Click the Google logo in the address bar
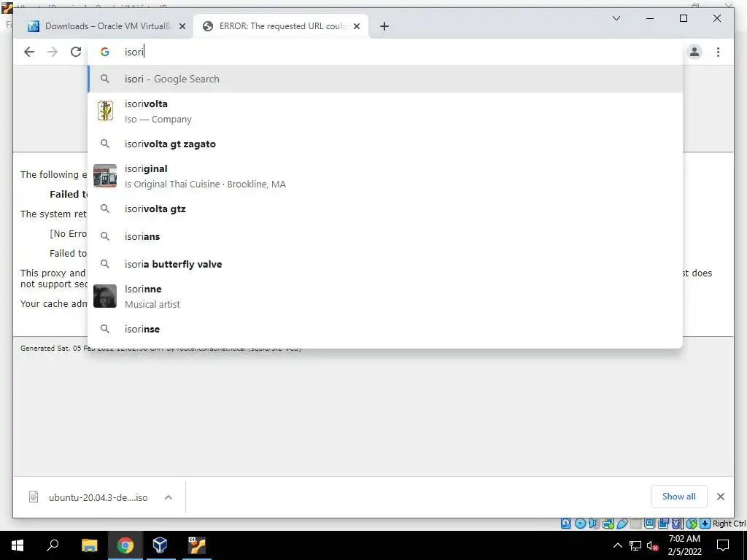The image size is (747, 560). click(105, 52)
